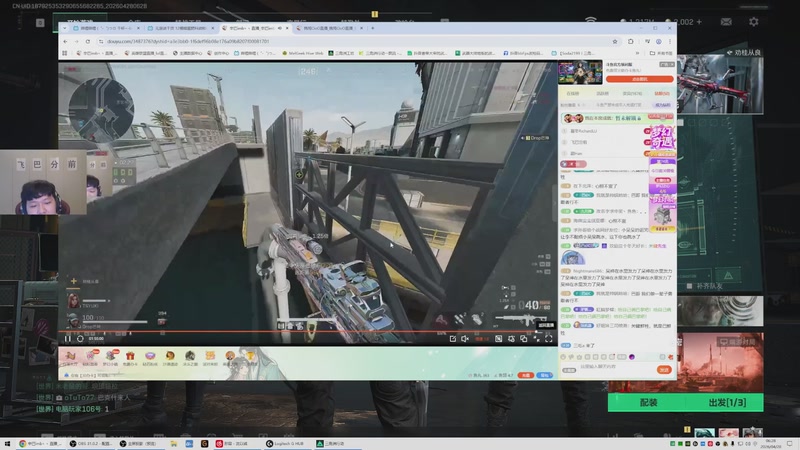
Task: Click the 配装 loadout button in game
Action: pos(648,403)
